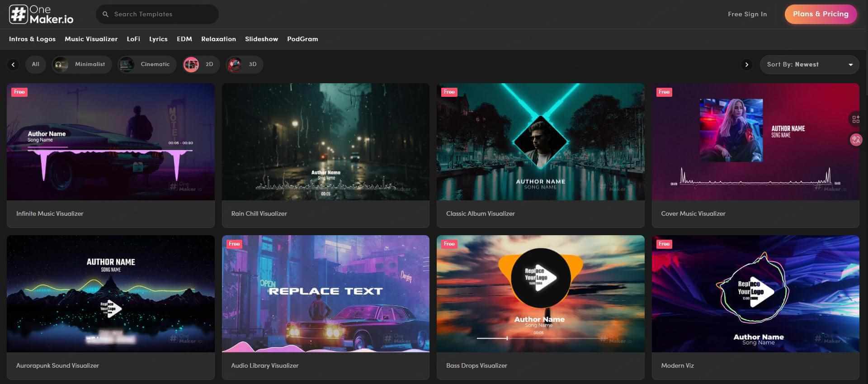Viewport: 868px width, 384px height.
Task: Click the Minimalist chip headphone thumbnail icon
Action: click(x=61, y=64)
